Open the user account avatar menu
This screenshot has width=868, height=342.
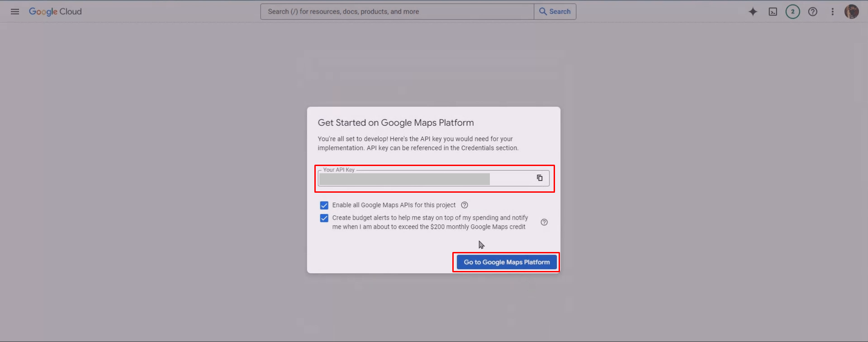pyautogui.click(x=851, y=12)
